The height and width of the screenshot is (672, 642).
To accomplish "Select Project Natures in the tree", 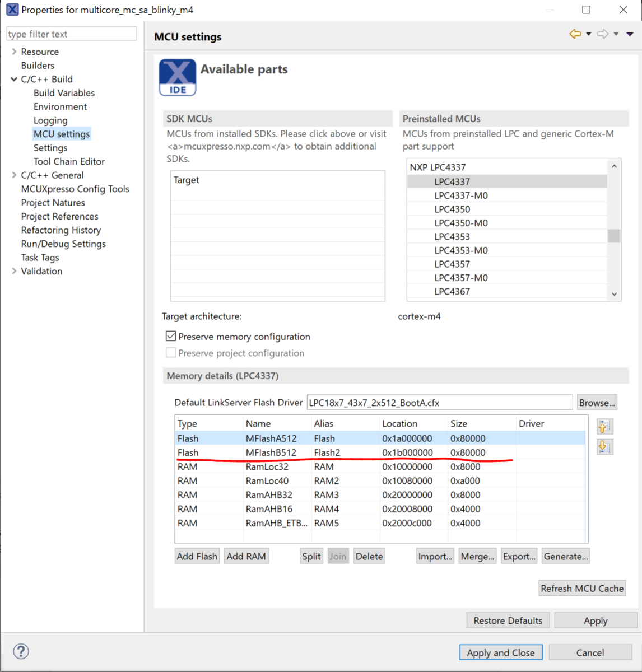I will tap(53, 203).
